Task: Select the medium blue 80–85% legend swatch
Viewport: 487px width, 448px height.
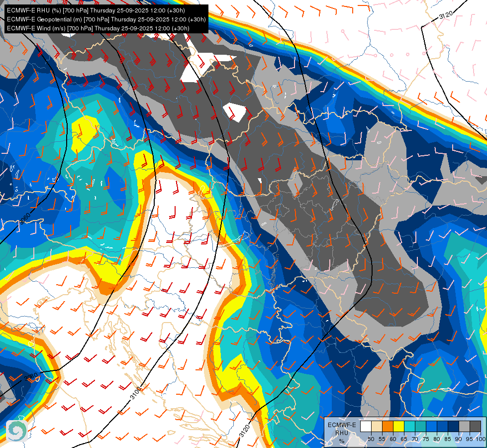Action: 443,426
